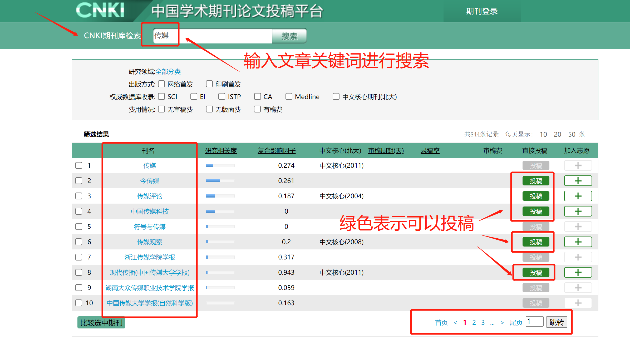The height and width of the screenshot is (364, 630).
Task: Add 中国传媒科技 to wish list plus icon
Action: point(578,211)
